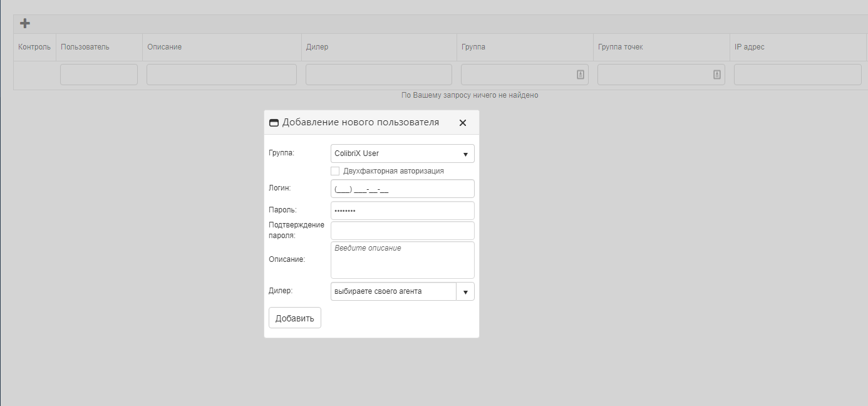
Task: Click the Добавление нового пользователя title
Action: (x=361, y=122)
